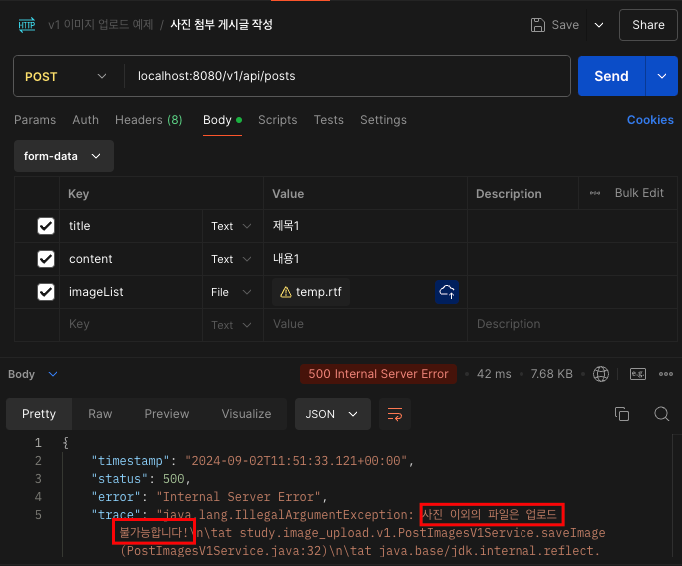The width and height of the screenshot is (682, 566).
Task: Click the Share button
Action: tap(648, 25)
